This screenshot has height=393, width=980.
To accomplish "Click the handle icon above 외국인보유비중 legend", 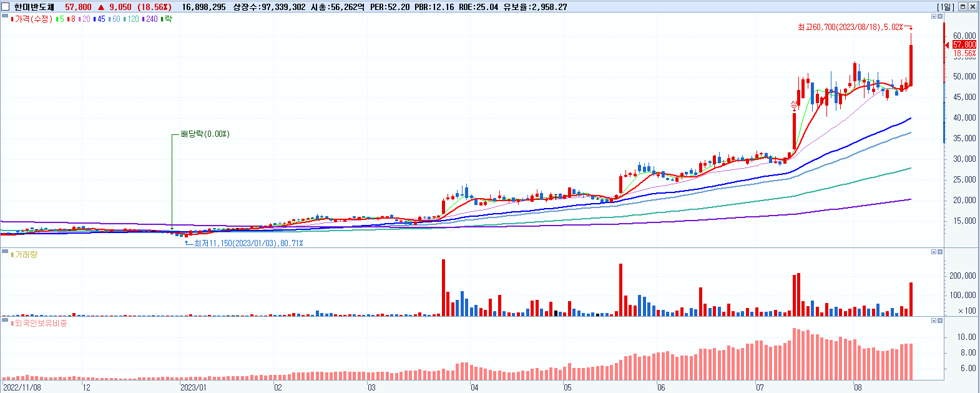I will tap(5, 319).
